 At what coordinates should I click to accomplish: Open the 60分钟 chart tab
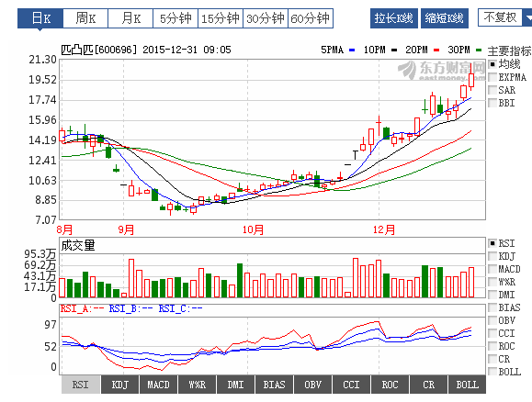click(311, 18)
